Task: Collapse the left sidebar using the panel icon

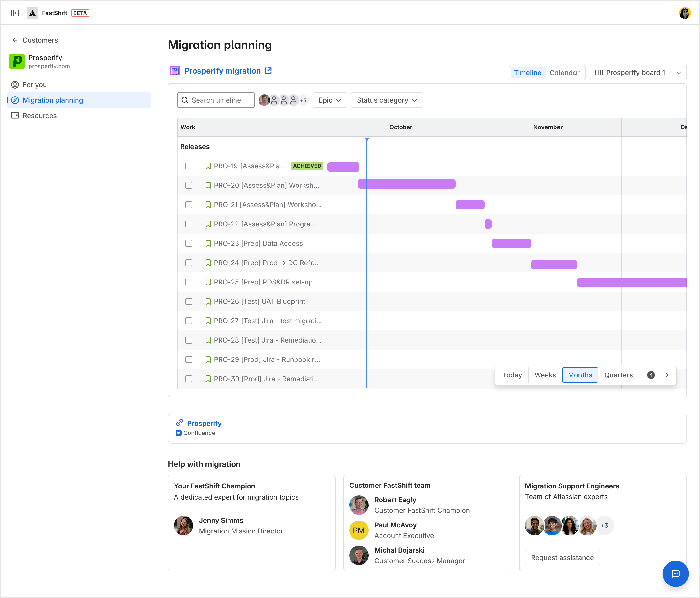Action: click(x=15, y=13)
